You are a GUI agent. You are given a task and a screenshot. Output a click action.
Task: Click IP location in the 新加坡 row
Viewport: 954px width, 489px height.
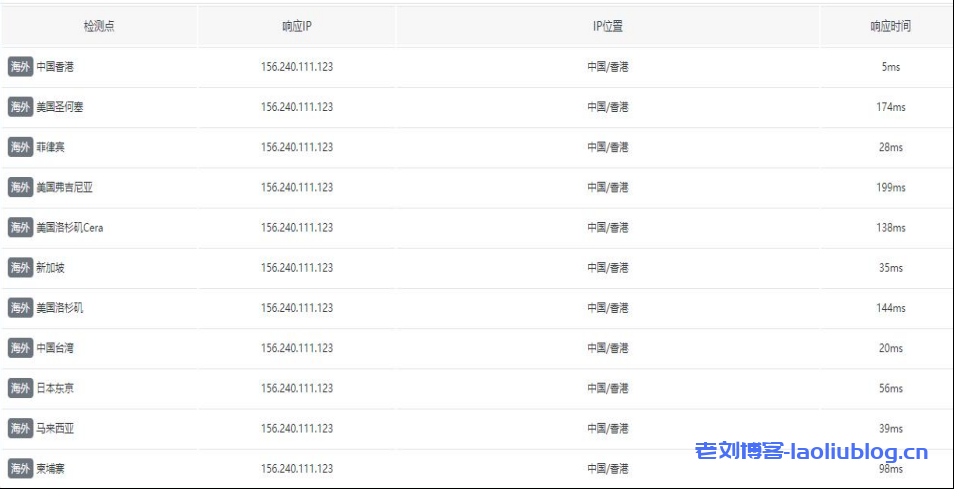coord(608,268)
